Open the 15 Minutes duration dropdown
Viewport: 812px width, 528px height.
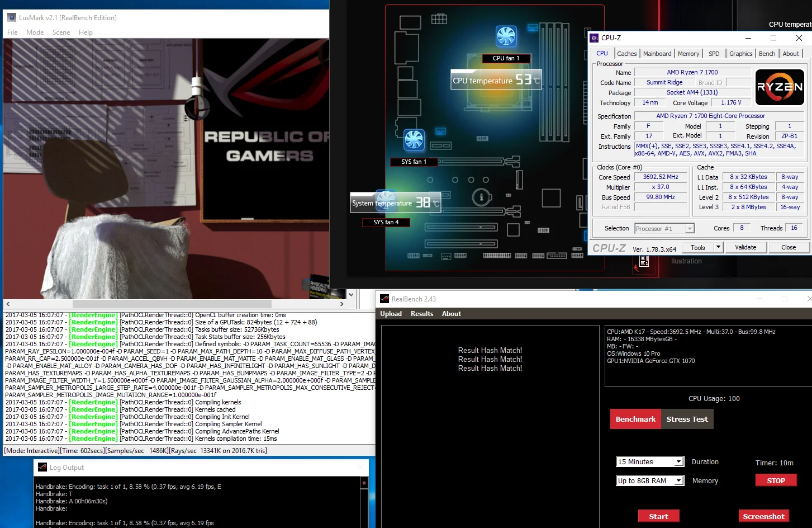(x=650, y=461)
